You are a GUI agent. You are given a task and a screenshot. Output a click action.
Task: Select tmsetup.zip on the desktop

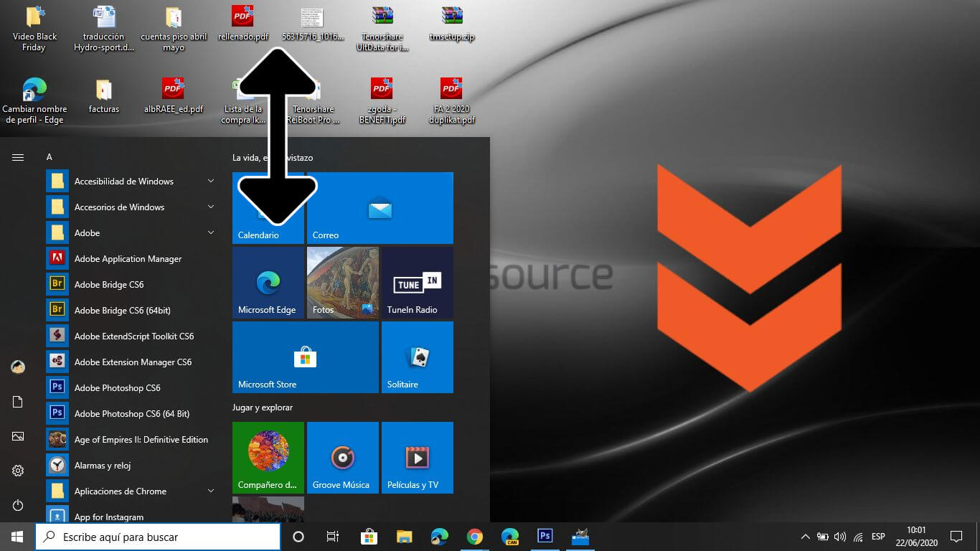(452, 24)
